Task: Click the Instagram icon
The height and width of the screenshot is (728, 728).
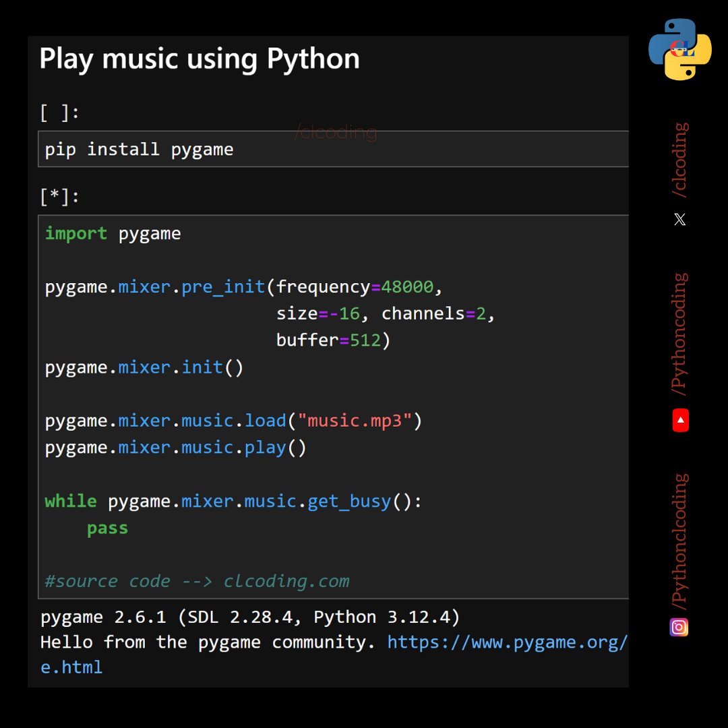Action: (x=679, y=627)
